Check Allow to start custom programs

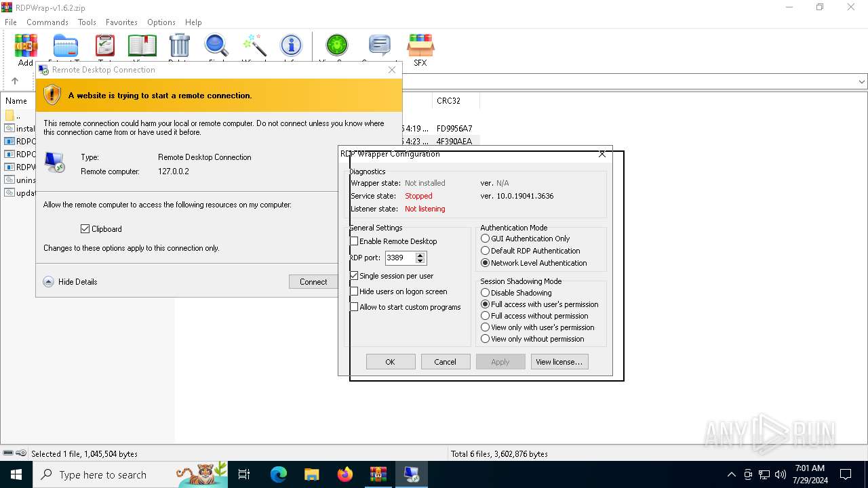[x=354, y=307]
